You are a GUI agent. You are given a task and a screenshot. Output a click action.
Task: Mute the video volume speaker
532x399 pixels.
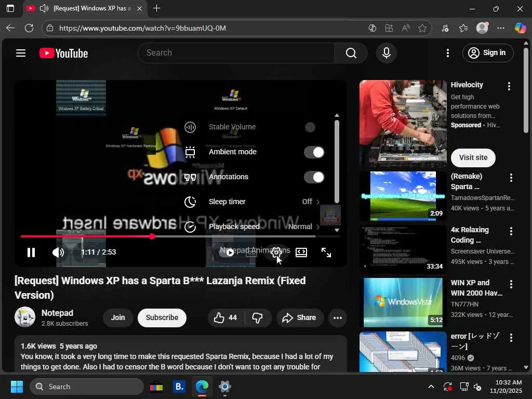[58, 252]
